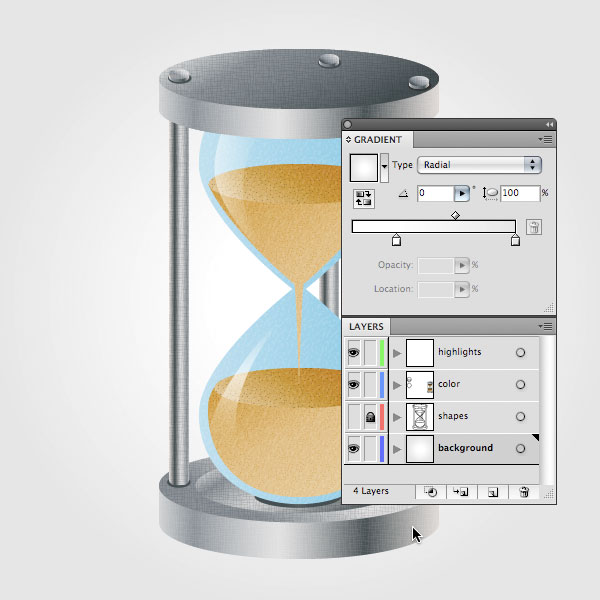Image resolution: width=600 pixels, height=600 pixels.
Task: Expand the highlights layer
Action: tap(397, 353)
